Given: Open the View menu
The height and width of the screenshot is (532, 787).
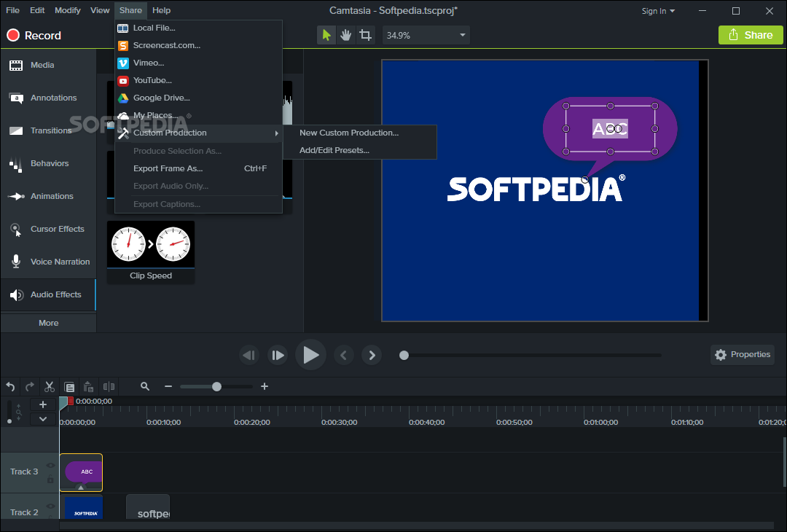Looking at the screenshot, I should tap(99, 10).
